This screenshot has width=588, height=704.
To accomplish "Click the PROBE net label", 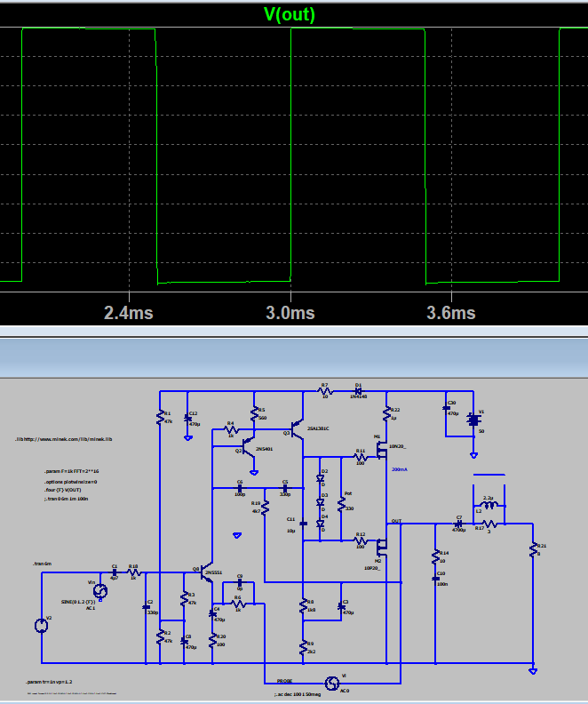I will [x=284, y=681].
